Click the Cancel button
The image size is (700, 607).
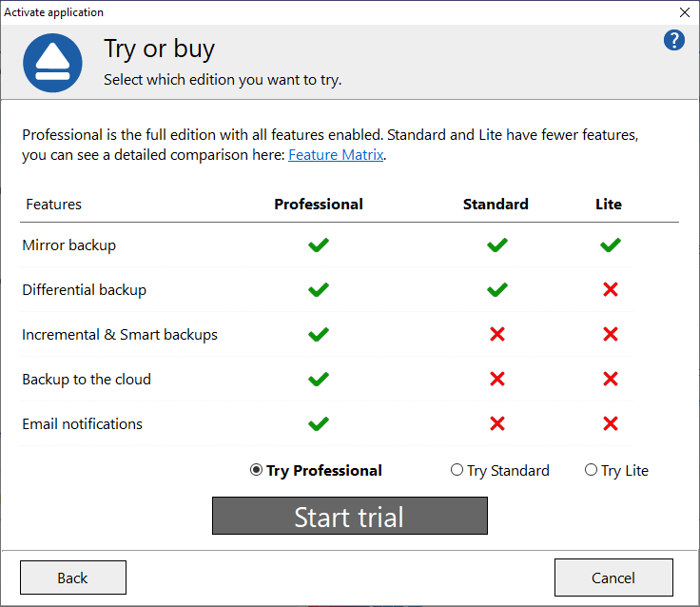point(613,578)
